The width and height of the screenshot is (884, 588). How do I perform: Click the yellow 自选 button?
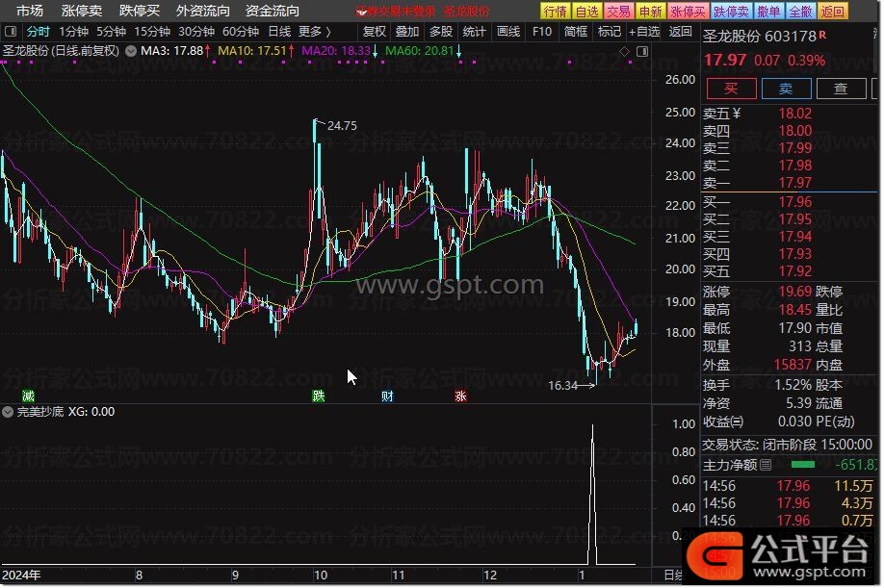tap(587, 12)
